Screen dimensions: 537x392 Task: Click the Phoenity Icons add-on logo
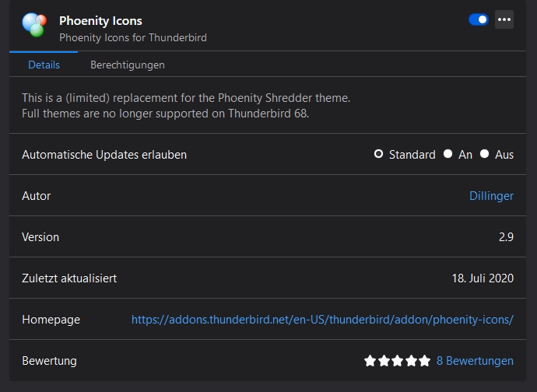click(33, 26)
